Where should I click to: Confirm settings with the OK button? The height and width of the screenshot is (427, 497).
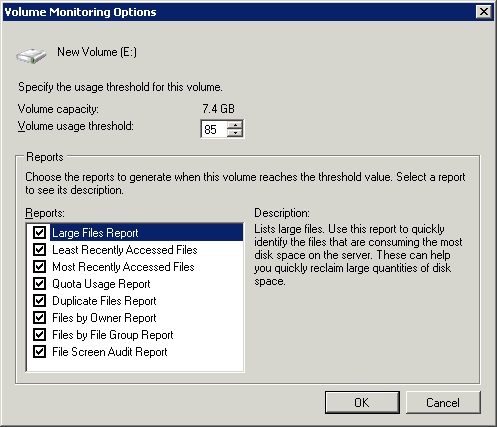362,403
